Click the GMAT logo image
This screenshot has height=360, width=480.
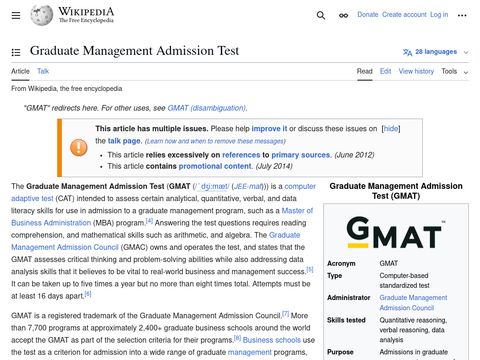click(x=396, y=233)
